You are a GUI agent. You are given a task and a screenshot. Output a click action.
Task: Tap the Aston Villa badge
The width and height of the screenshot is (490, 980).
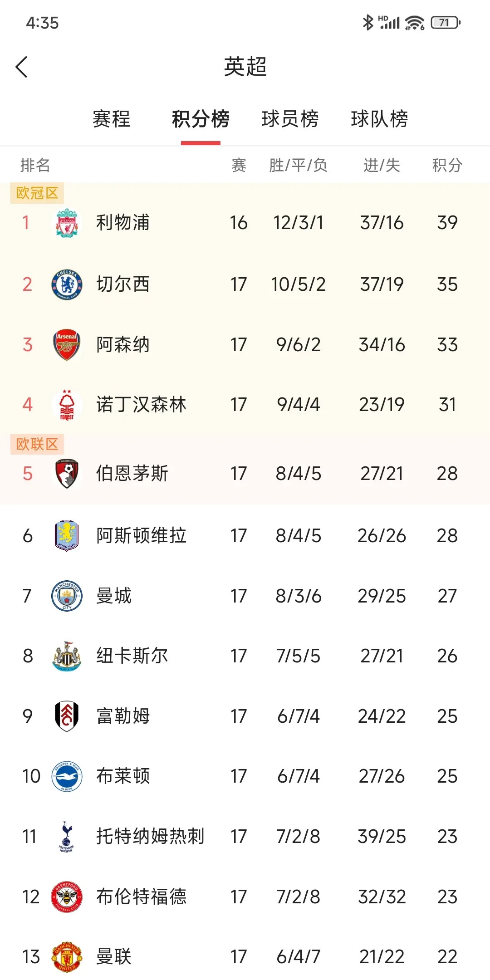coord(67,535)
